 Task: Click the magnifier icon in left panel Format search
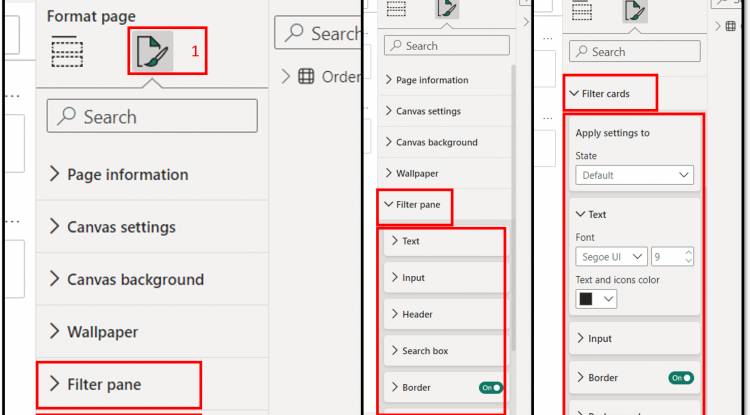[x=66, y=116]
